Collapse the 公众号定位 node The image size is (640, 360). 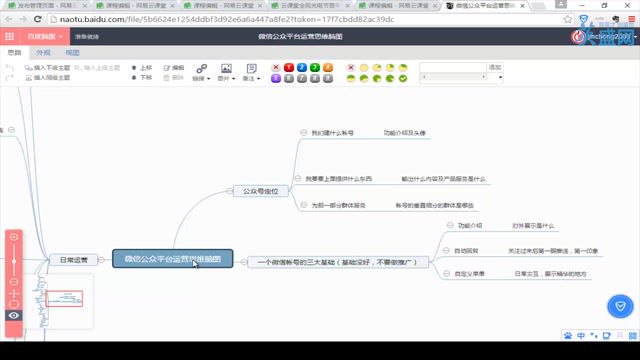pos(229,191)
